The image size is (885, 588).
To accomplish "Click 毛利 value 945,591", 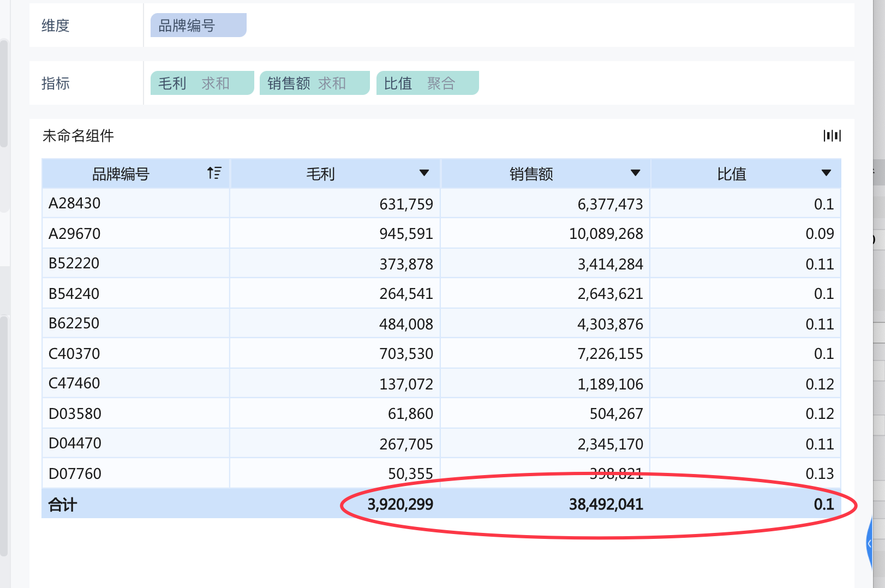I will point(406,234).
